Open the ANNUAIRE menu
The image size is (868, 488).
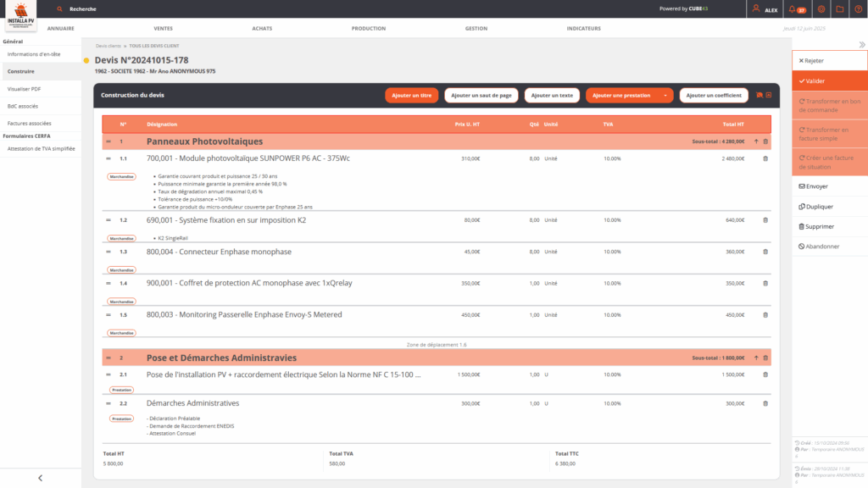(x=61, y=28)
